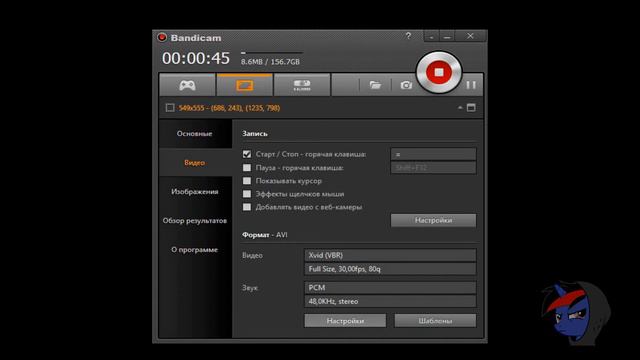Click the Start/Stop hotkey input field
640x360 pixels.
click(433, 154)
